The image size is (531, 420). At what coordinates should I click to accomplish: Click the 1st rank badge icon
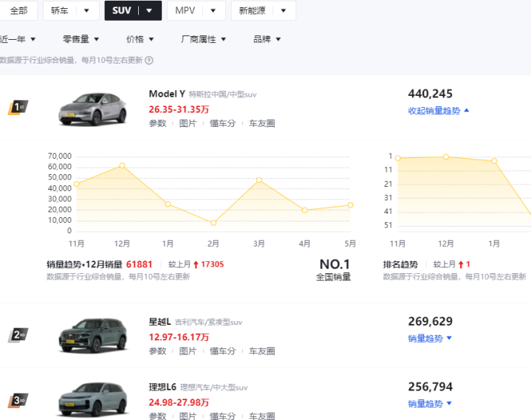tap(18, 108)
